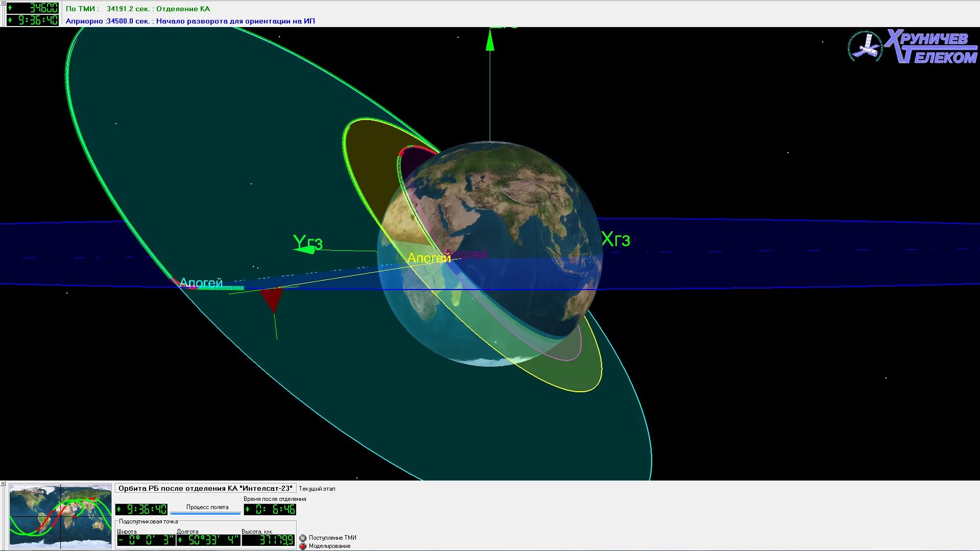The width and height of the screenshot is (980, 551).
Task: Select the 'Априорно: 34500.0 сек.' status line
Action: [190, 21]
